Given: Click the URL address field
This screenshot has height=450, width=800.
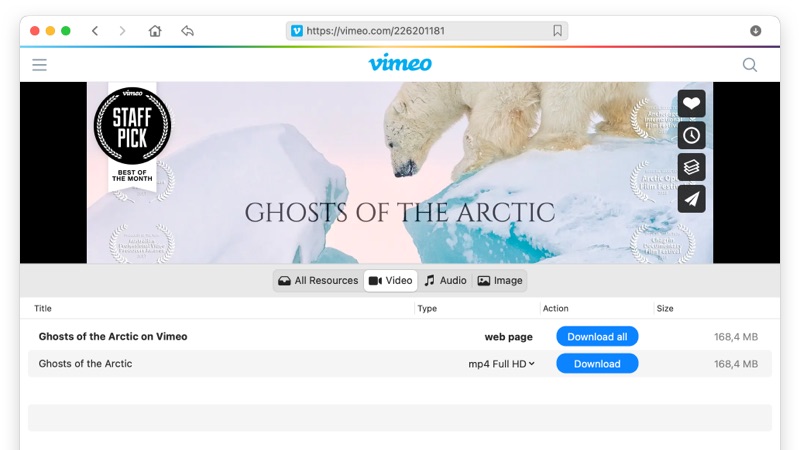Looking at the screenshot, I should click(427, 31).
